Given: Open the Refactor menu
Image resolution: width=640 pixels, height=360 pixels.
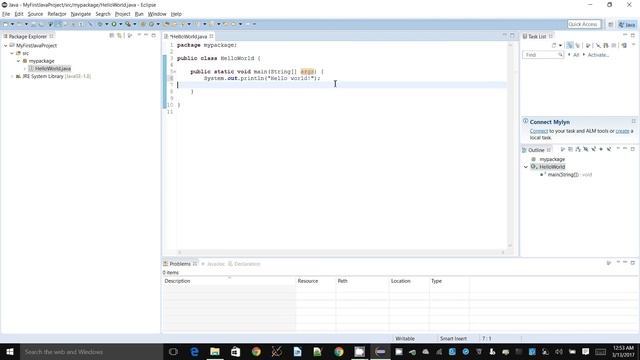Looking at the screenshot, I should [x=57, y=14].
